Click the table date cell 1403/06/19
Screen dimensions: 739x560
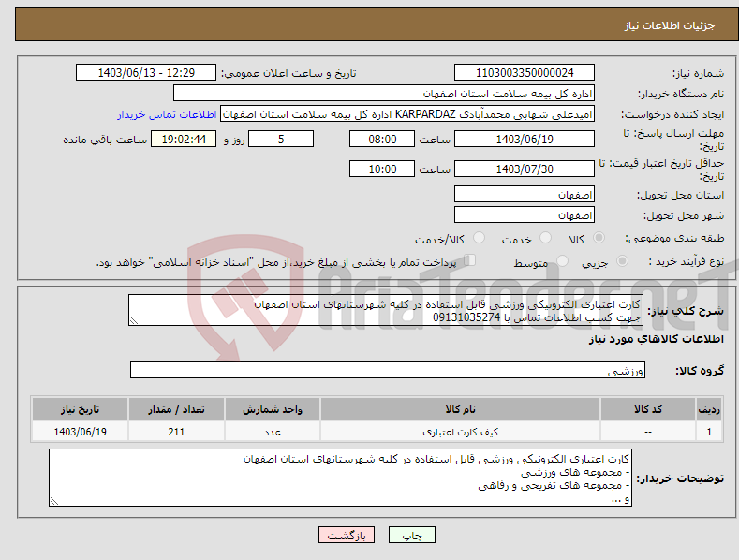pos(81,432)
